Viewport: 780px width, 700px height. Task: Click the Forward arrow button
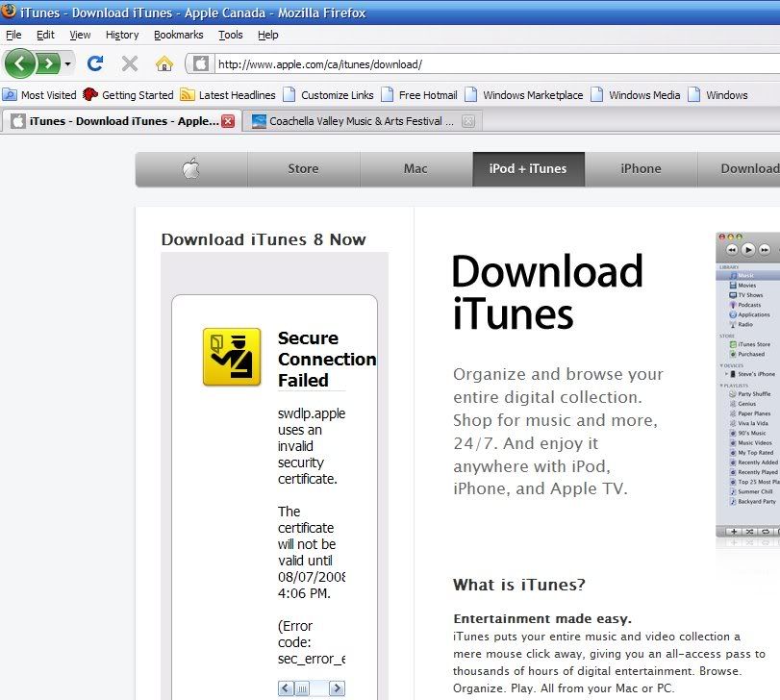(x=48, y=63)
